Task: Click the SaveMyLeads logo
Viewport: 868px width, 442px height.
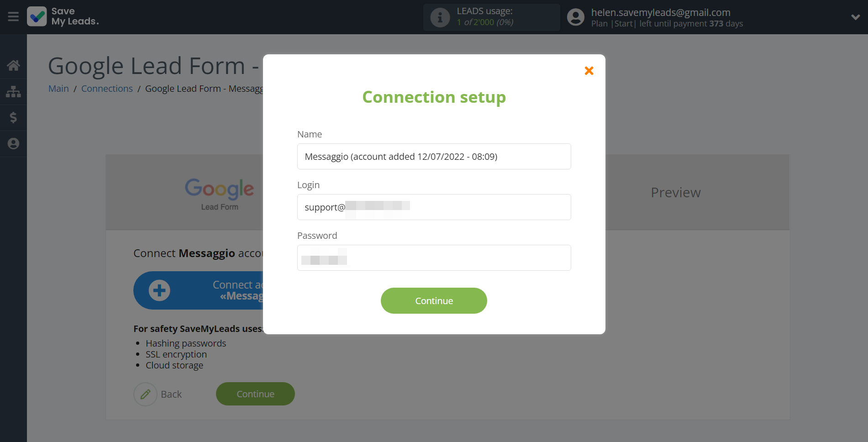Action: click(63, 16)
